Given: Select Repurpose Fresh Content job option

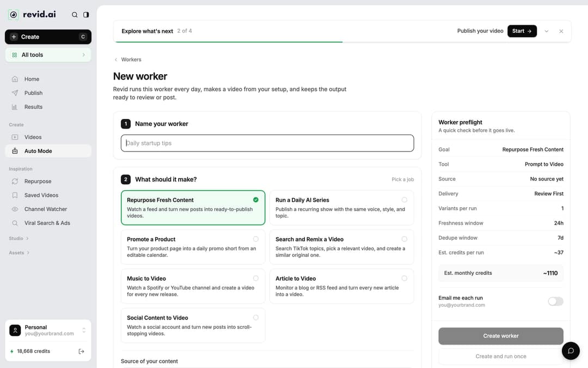Looking at the screenshot, I should [x=193, y=208].
